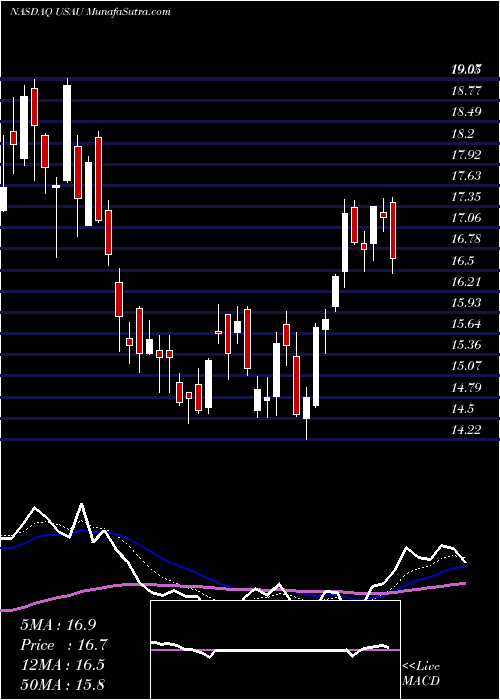500x700 pixels.
Task: Click the 14.79 price axis label
Action: tap(467, 387)
